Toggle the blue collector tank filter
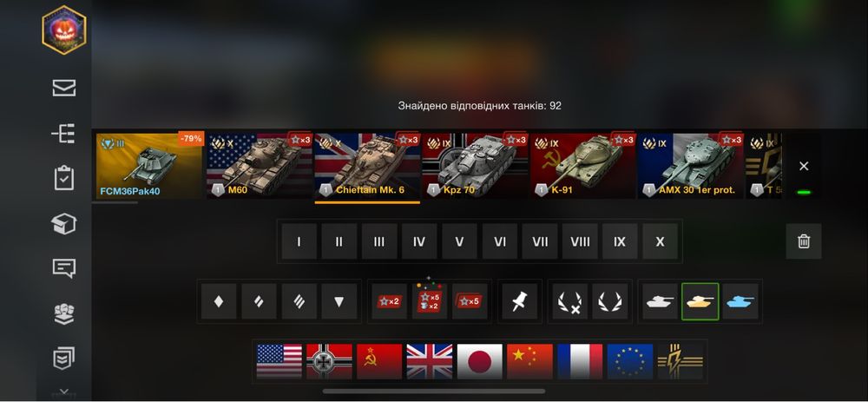The width and height of the screenshot is (868, 402). (x=740, y=301)
